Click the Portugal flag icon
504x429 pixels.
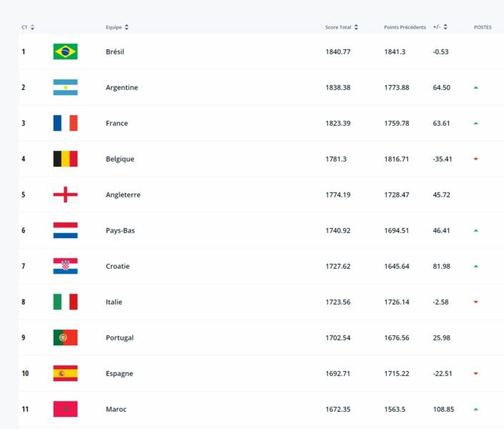tap(65, 337)
